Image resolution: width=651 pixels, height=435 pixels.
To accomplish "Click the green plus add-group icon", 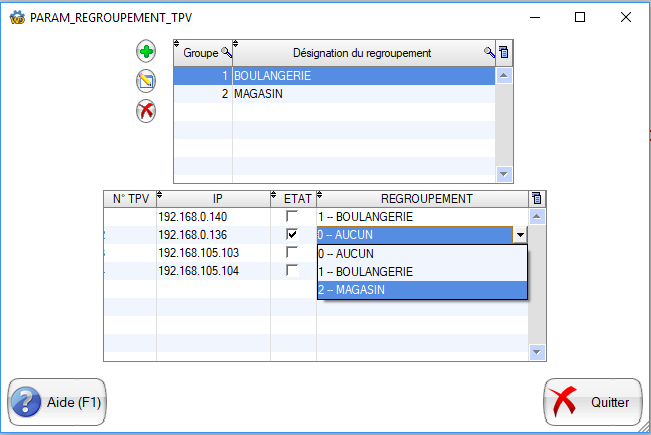I will pos(146,51).
